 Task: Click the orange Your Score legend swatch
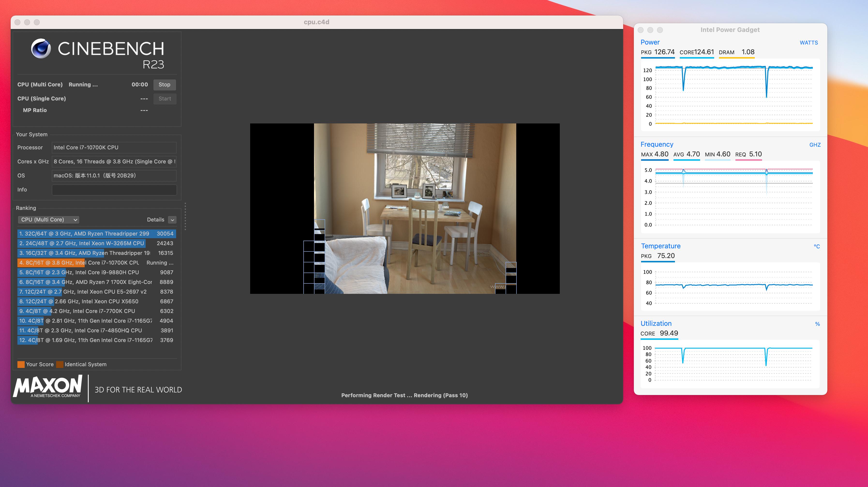pyautogui.click(x=21, y=364)
